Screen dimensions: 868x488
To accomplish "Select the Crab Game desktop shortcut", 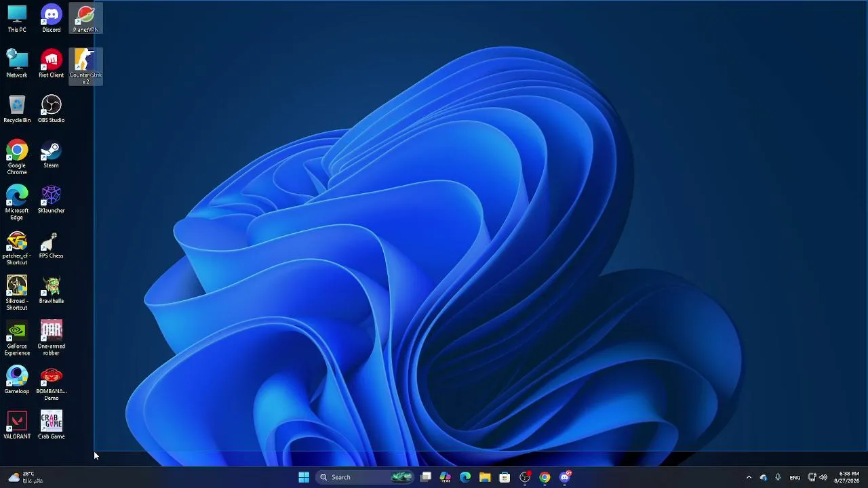I will coord(51,426).
